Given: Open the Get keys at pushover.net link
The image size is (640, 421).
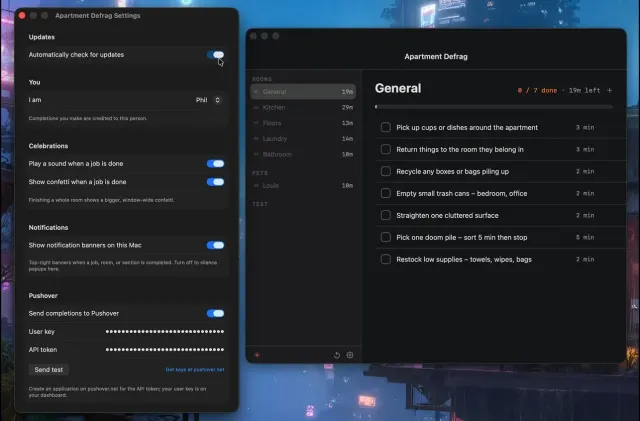Looking at the screenshot, I should point(195,370).
